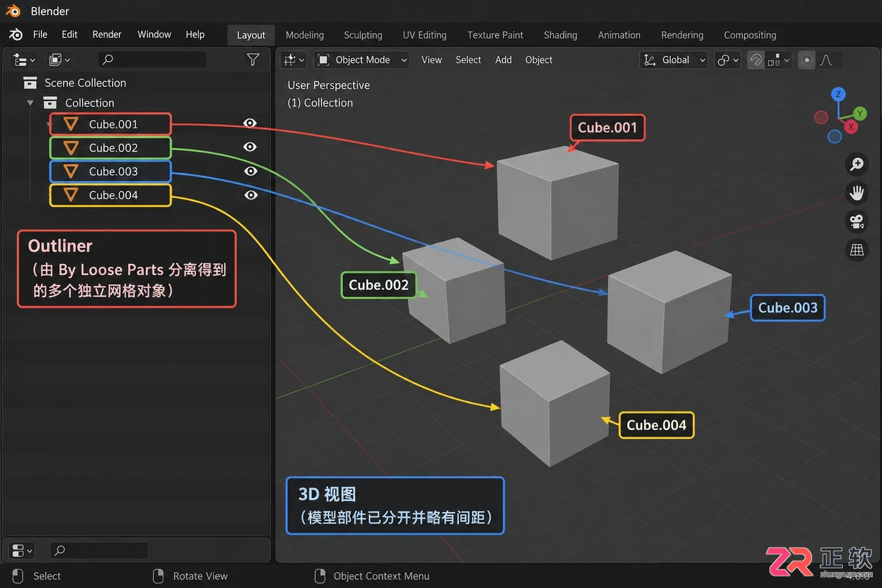The height and width of the screenshot is (588, 882).
Task: Click the Cube.004 mesh icon
Action: click(x=71, y=195)
